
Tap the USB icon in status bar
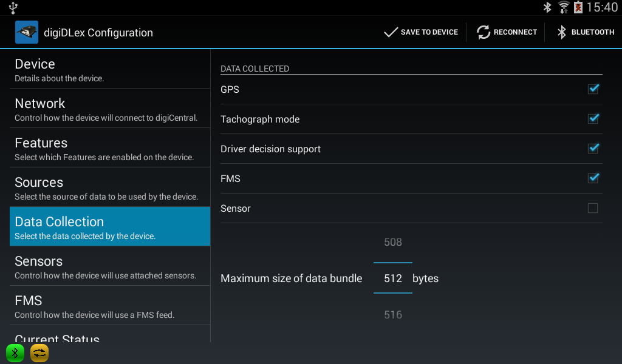13,7
